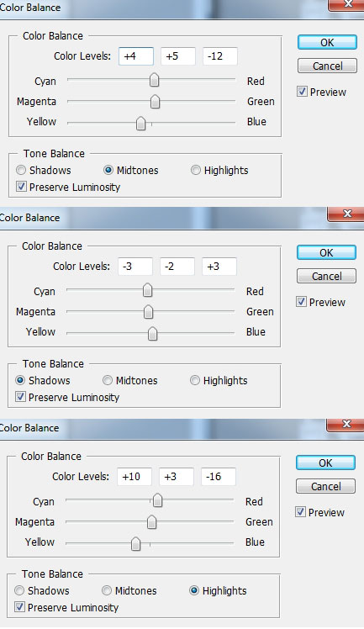Click OK in the Midtones Color Balance dialog
364x629 pixels.
coord(327,43)
